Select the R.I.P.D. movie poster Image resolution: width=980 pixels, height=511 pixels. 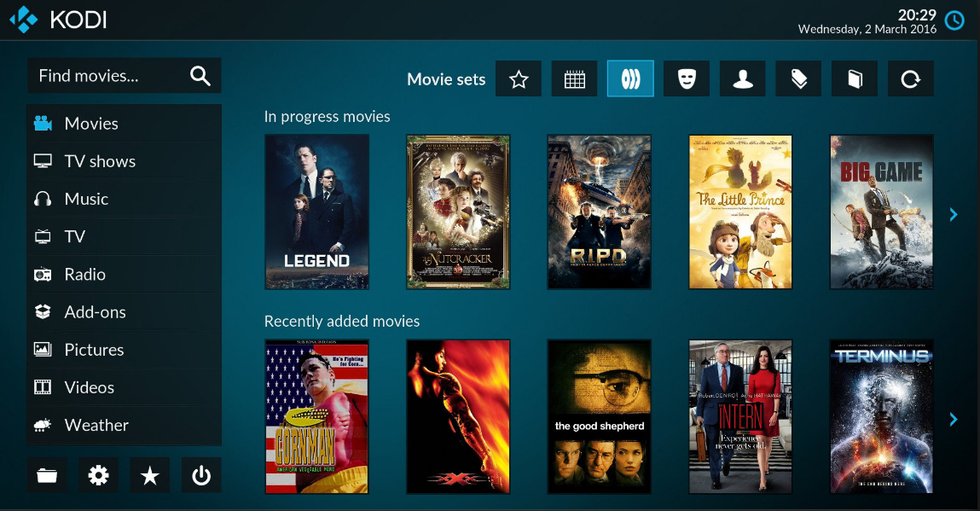pos(600,212)
